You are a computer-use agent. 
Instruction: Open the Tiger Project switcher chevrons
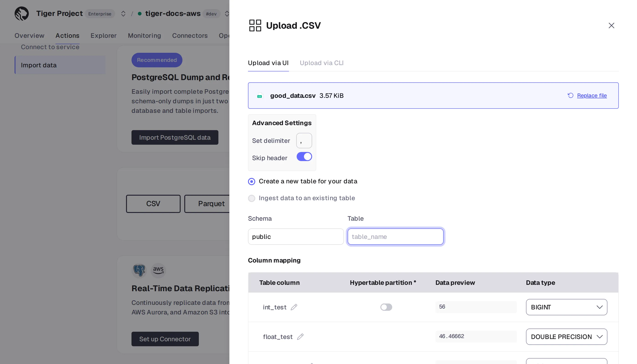coord(123,13)
